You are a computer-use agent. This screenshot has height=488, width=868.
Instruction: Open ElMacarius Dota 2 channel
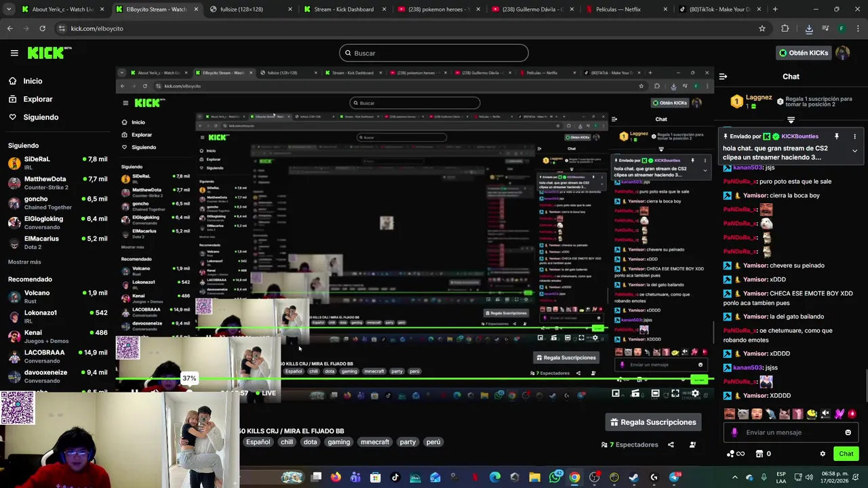(x=58, y=242)
